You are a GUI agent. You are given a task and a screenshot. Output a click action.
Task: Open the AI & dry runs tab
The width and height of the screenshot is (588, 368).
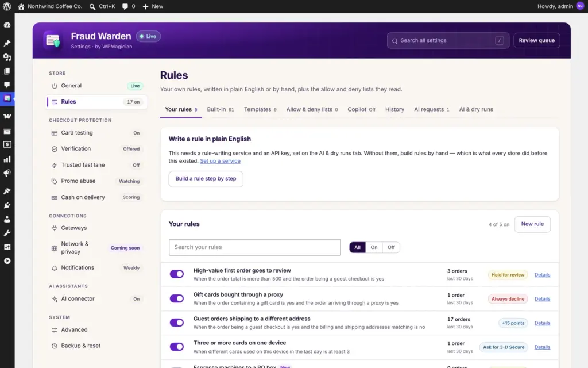pyautogui.click(x=476, y=109)
